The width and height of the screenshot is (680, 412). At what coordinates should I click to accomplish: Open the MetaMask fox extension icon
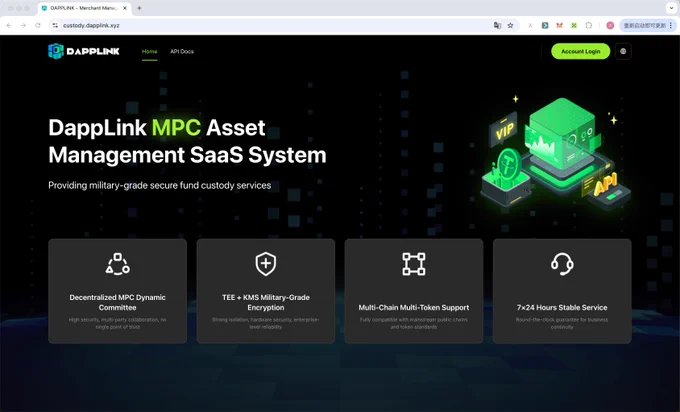559,26
